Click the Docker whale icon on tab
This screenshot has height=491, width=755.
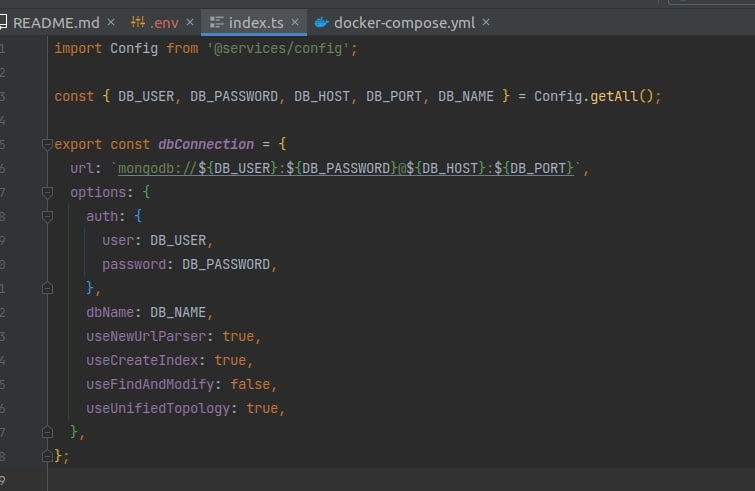click(x=321, y=22)
